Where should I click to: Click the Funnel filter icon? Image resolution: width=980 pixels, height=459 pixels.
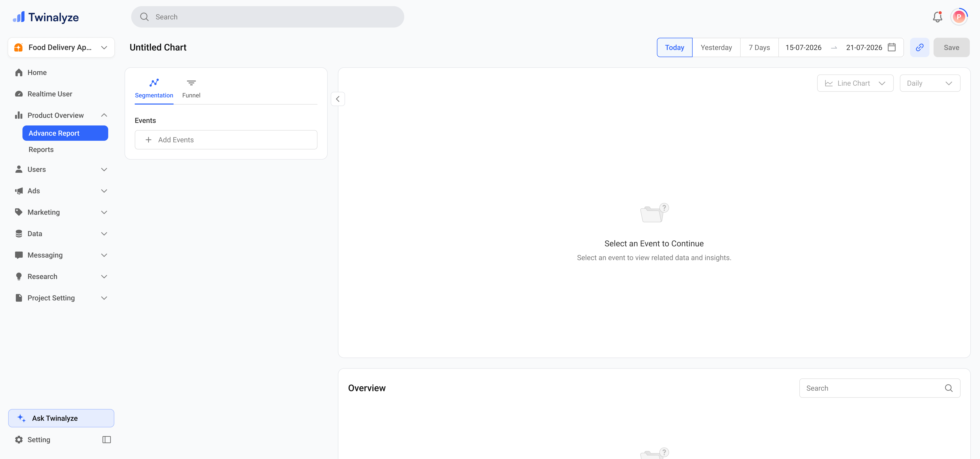pos(191,83)
